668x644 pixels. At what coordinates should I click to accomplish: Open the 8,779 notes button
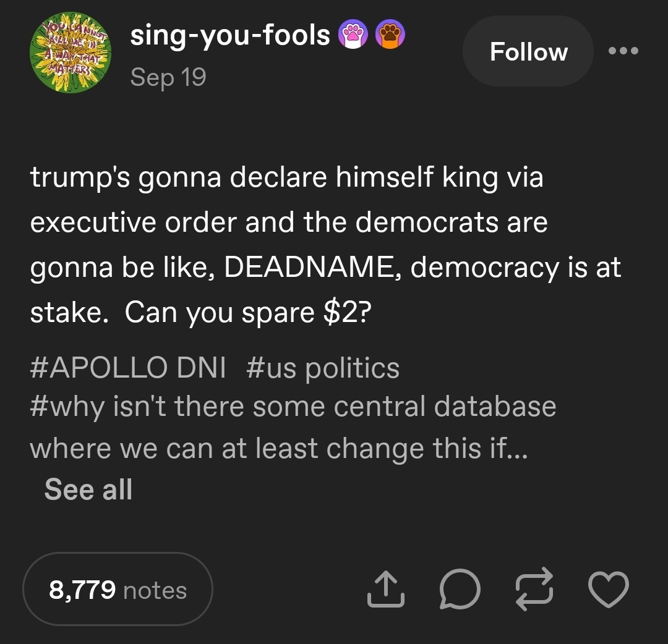pos(118,590)
